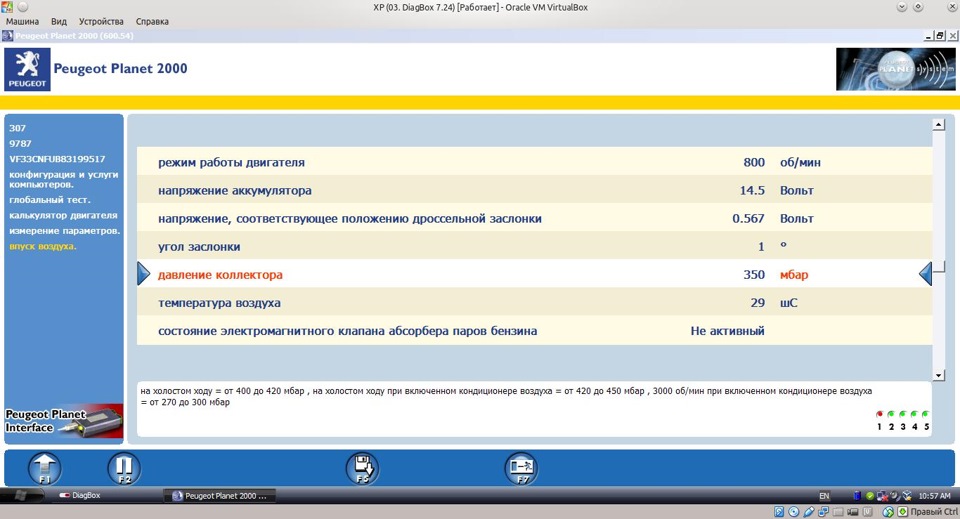The width and height of the screenshot is (960, 519).
Task: Click the VirtualBox hard disk status icon
Action: pos(779,512)
